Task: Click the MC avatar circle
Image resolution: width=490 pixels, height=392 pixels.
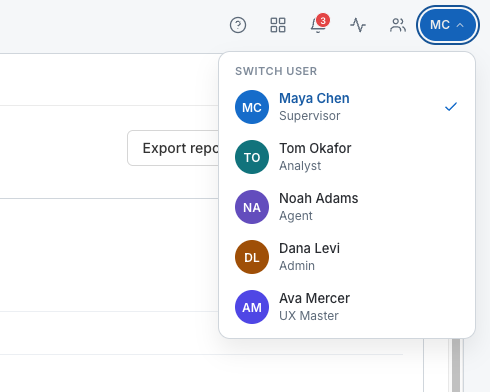Action: [252, 107]
